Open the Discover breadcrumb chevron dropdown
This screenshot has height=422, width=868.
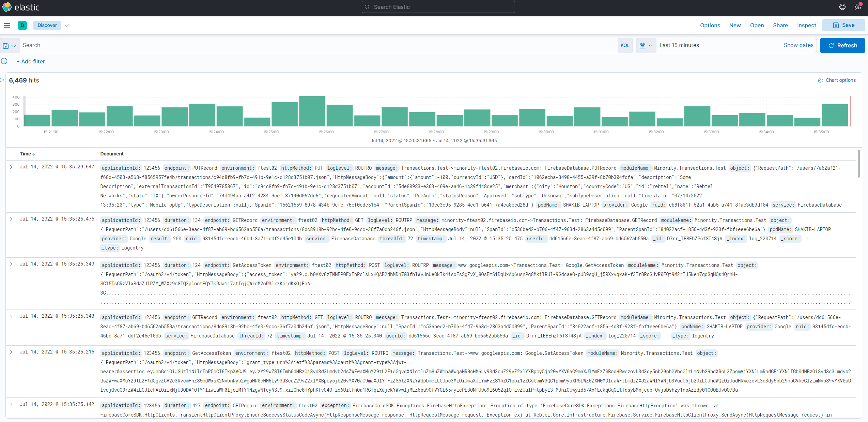coord(67,25)
